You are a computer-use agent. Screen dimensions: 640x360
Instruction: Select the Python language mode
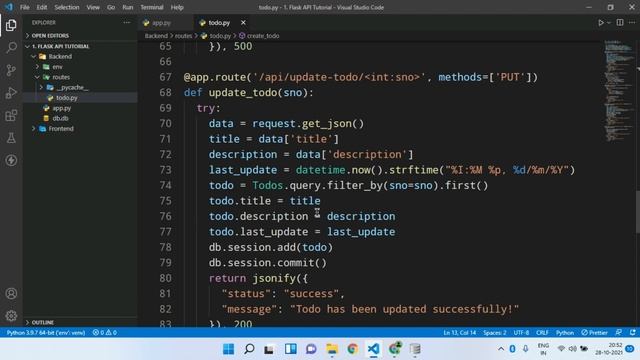(565, 333)
